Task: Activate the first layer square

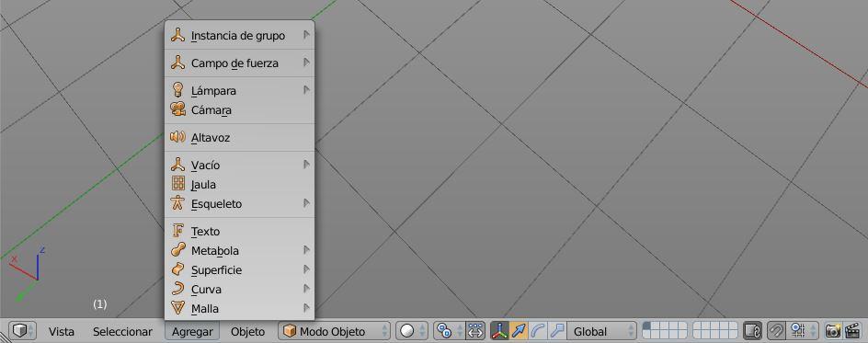Action: pos(647,327)
